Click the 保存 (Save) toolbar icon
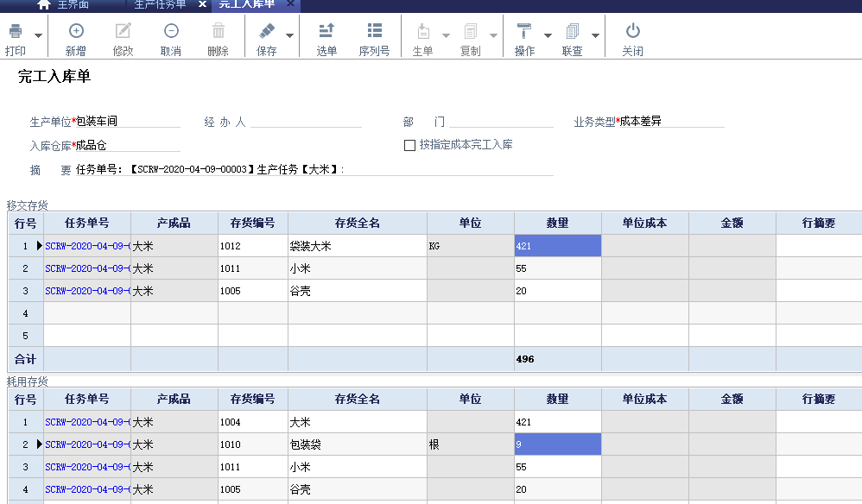The height and width of the screenshot is (504, 862). click(266, 32)
